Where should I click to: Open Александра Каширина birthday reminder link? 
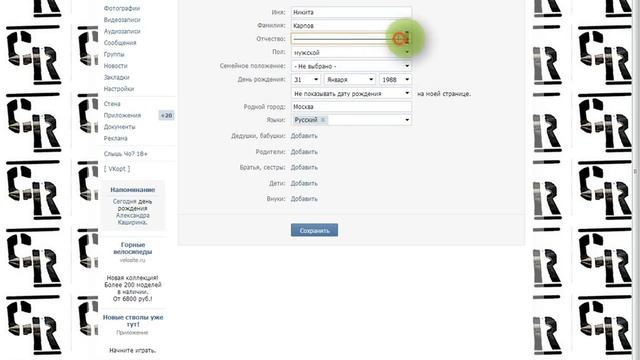133,219
